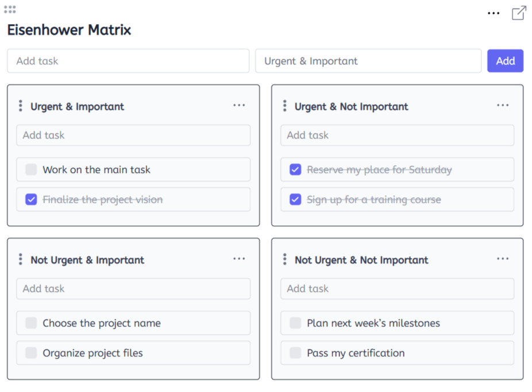Focus the top Add task field
This screenshot has height=392, width=532.
pyautogui.click(x=128, y=61)
